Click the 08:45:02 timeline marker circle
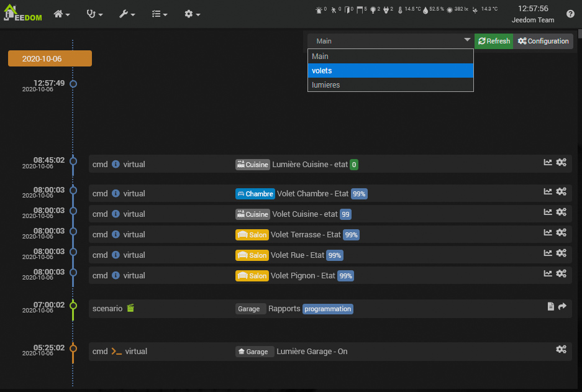 (73, 162)
